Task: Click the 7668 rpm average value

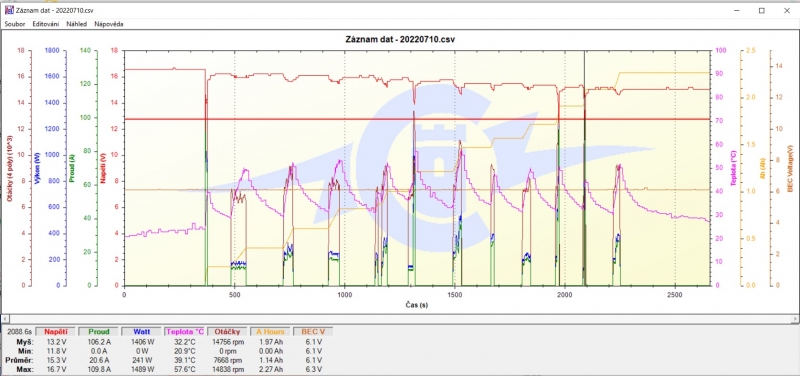Action: coord(229,360)
